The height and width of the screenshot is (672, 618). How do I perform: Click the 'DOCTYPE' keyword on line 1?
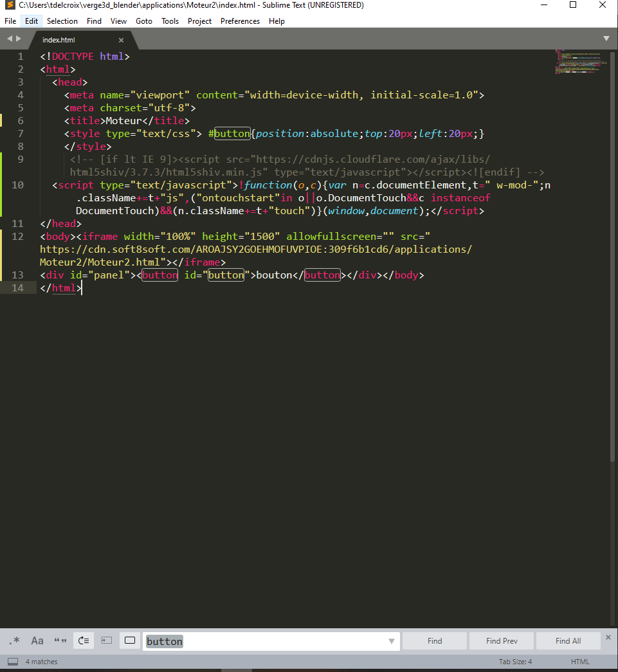tap(73, 57)
